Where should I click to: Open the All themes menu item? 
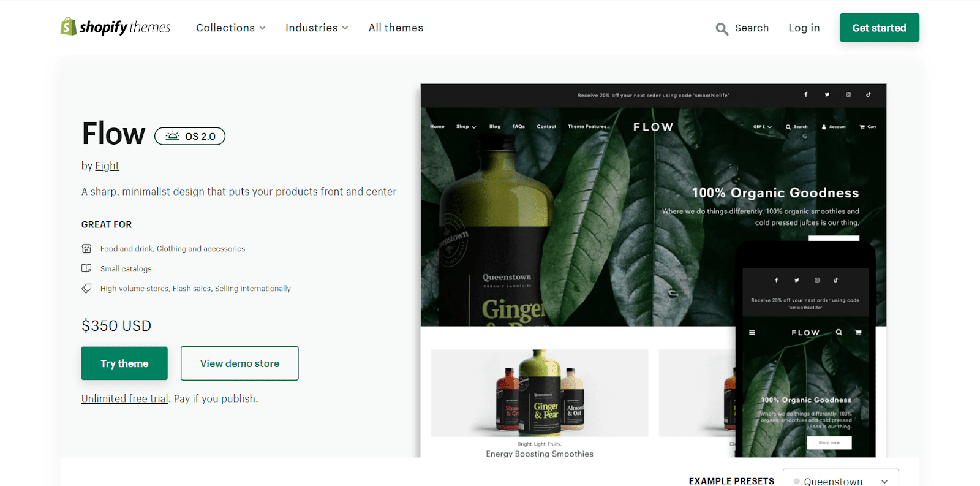[396, 28]
